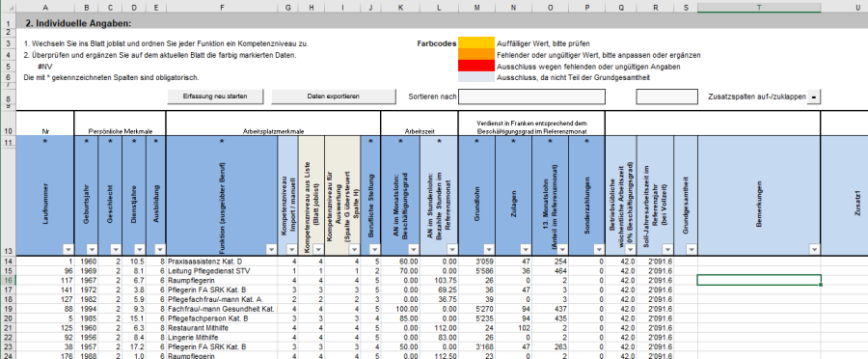Click the empty box left of Zusatzspalten label
This screenshot has height=359, width=868.
click(667, 97)
